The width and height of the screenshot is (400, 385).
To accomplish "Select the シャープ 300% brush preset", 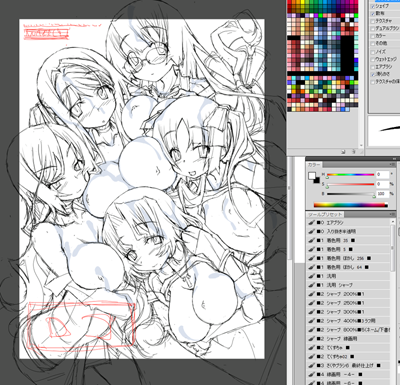I will click(348, 312).
